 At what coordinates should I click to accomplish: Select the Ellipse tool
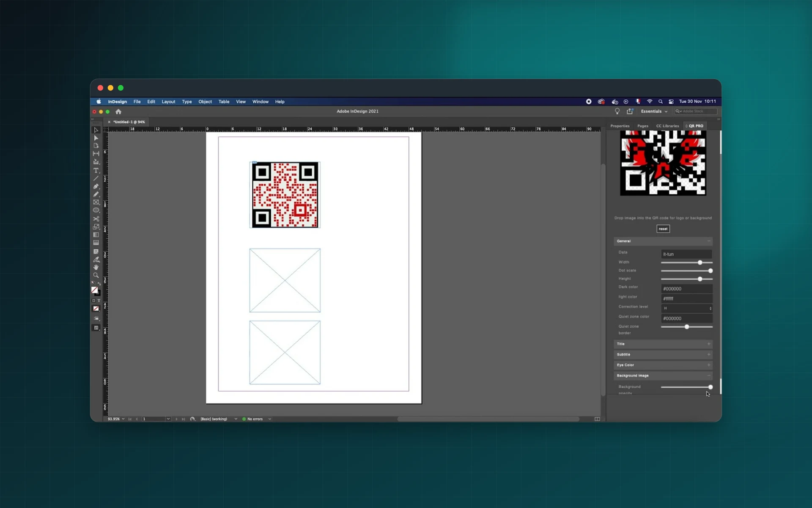(96, 210)
